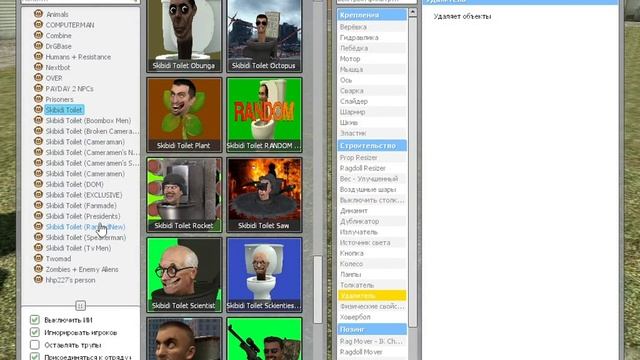Choose the Удалитель tool
This screenshot has height=360, width=640.
point(372,296)
